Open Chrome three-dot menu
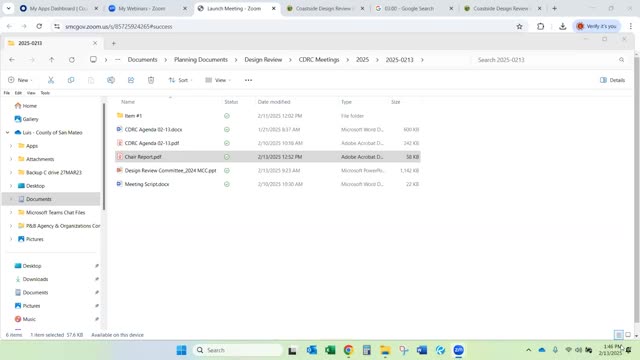 pyautogui.click(x=631, y=26)
